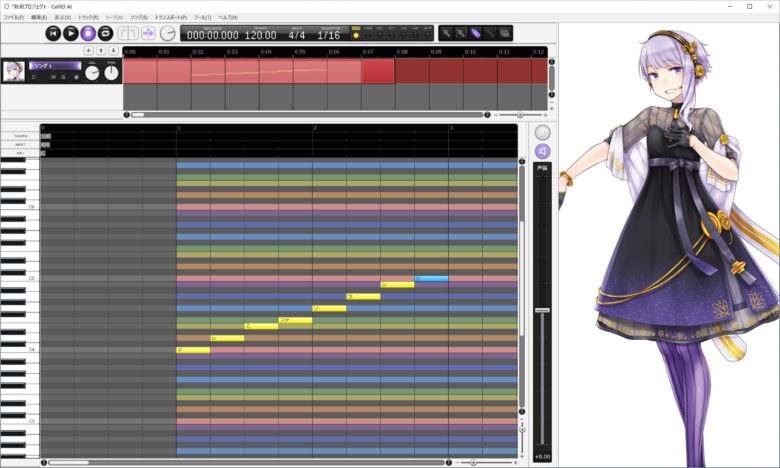
Task: Click the vertical volume fader handle
Action: pos(542,310)
